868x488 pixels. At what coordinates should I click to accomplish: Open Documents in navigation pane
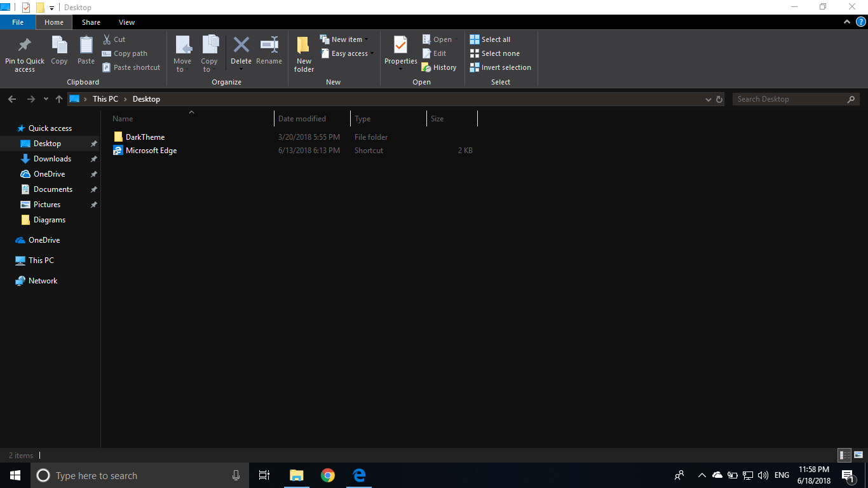53,189
